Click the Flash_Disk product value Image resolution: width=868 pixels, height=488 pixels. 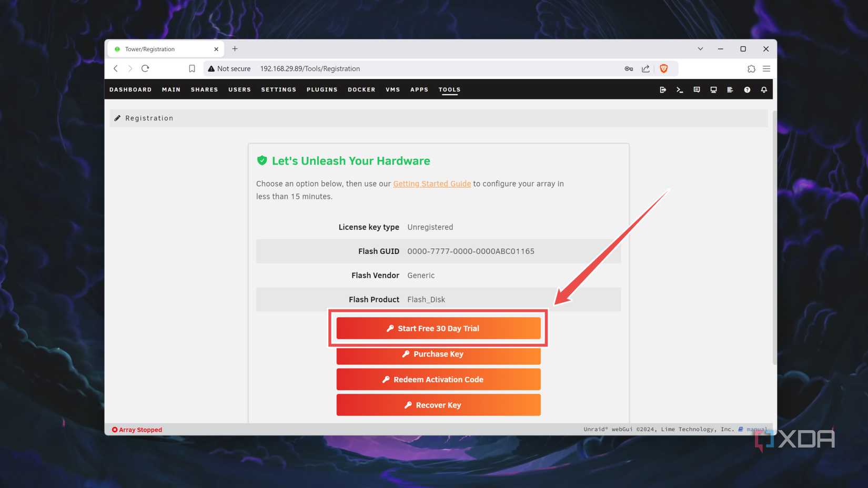click(426, 300)
